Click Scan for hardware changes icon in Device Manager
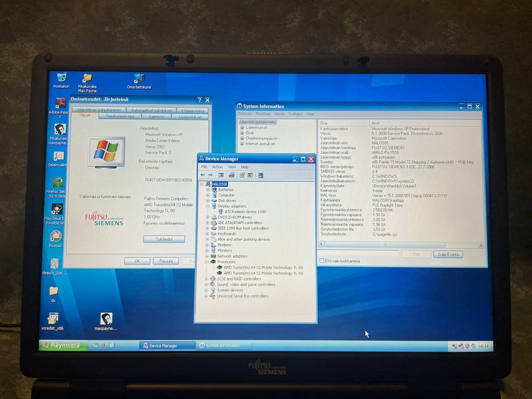This screenshot has height=399, width=532. click(260, 175)
